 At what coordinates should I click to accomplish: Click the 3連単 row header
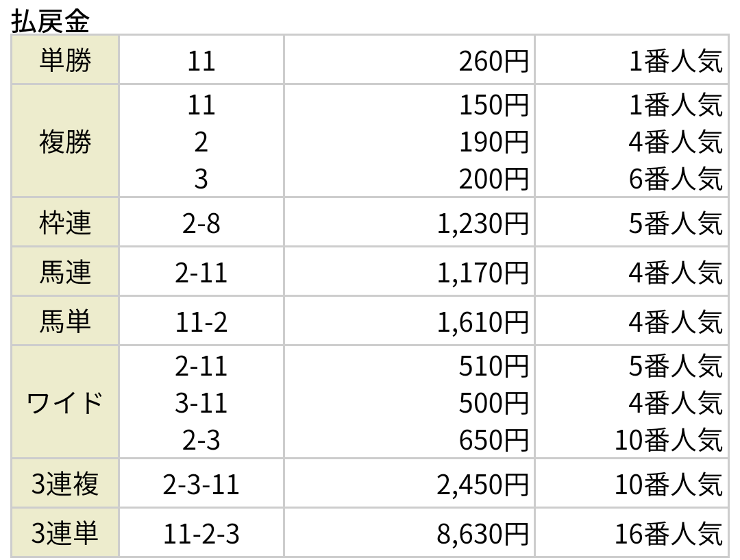pyautogui.click(x=65, y=533)
